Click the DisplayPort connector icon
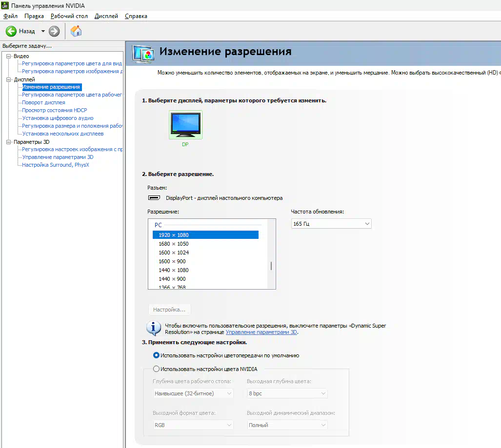 [154, 197]
